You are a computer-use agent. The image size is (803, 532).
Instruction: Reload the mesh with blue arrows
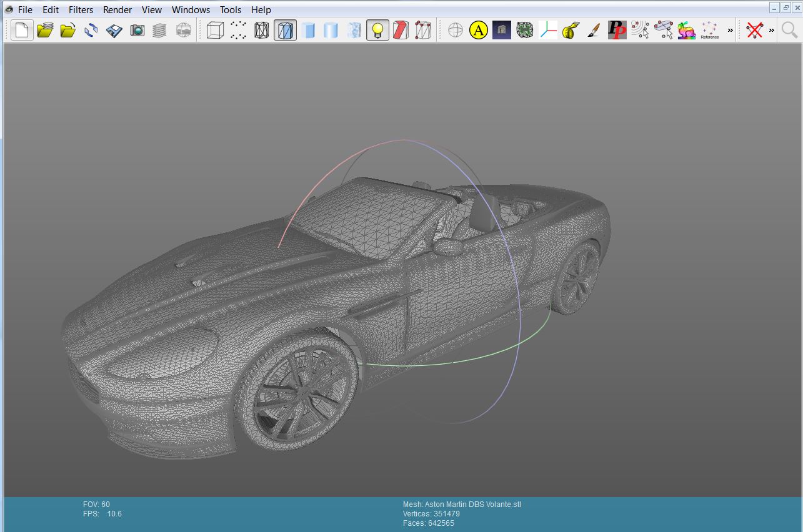click(91, 30)
